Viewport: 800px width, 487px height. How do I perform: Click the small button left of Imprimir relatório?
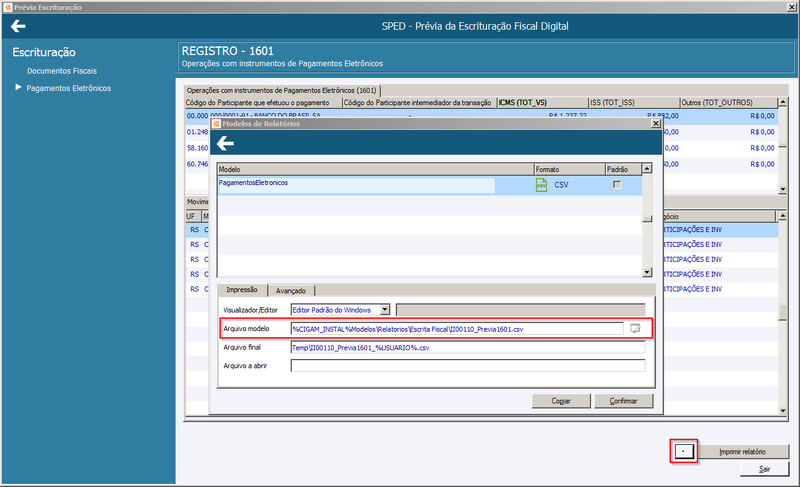[x=684, y=451]
